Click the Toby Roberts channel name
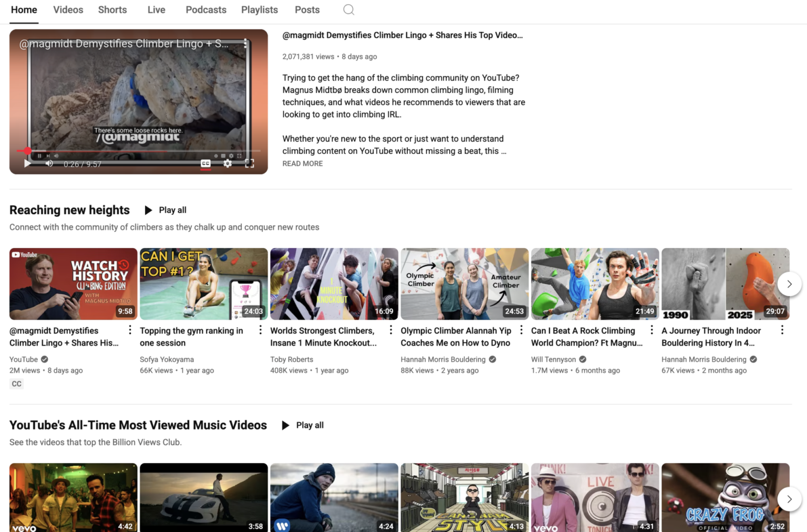This screenshot has width=807, height=532. click(292, 359)
